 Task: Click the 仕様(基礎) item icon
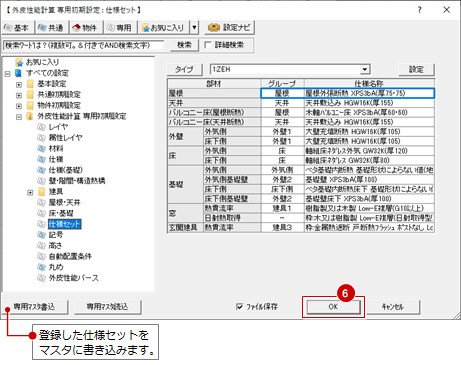coord(41,170)
